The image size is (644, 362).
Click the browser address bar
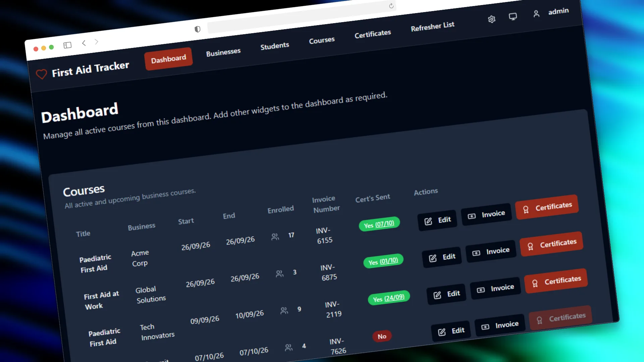pos(302,17)
